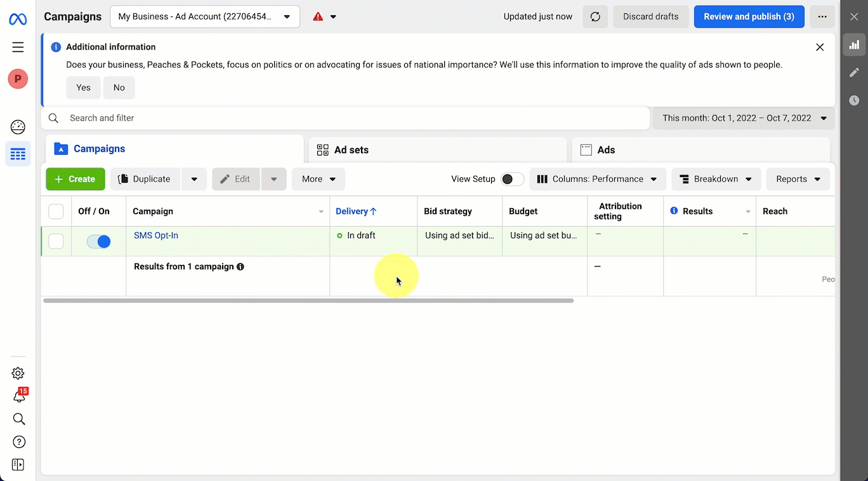Open the Account Overview gauge icon
The image size is (868, 481).
click(x=18, y=127)
